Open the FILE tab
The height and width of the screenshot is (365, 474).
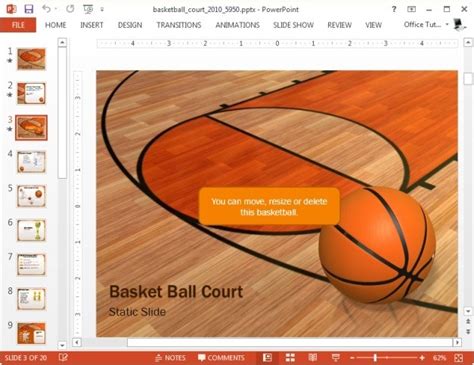[18, 25]
